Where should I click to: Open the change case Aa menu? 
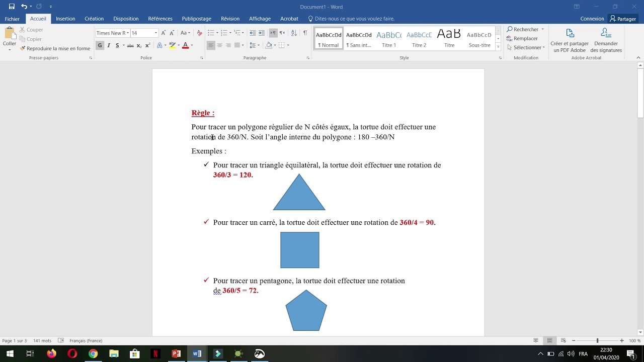click(x=185, y=33)
